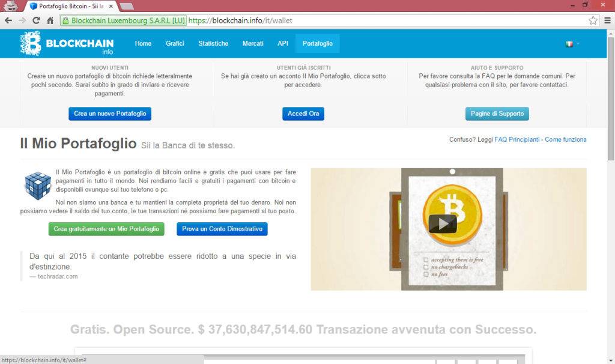The width and height of the screenshot is (615, 364).
Task: Click Crea gratuitamente un Mio Portafoglio
Action: pyautogui.click(x=106, y=229)
